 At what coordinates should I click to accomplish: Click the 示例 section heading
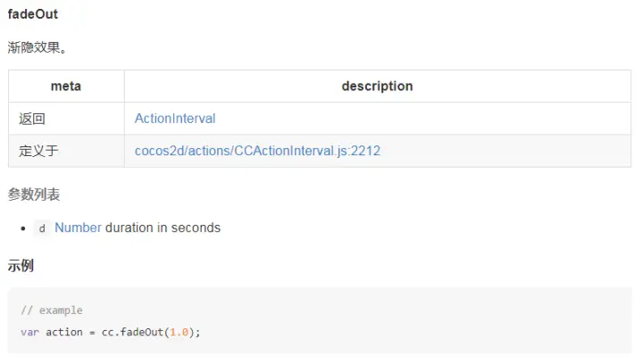21,266
